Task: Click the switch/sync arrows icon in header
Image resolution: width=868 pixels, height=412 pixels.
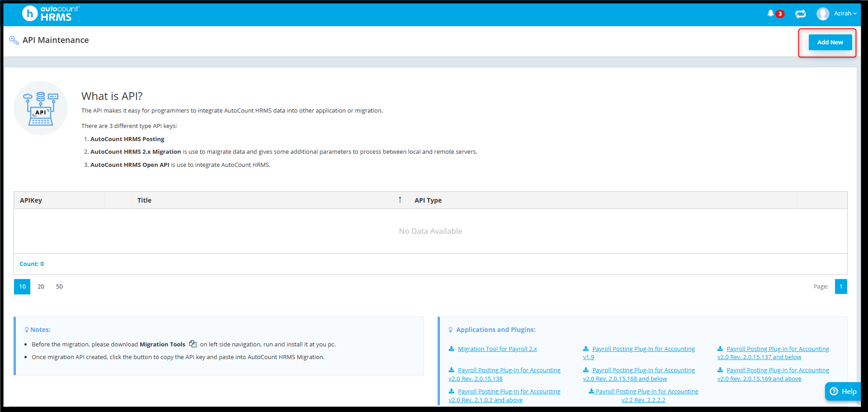Action: click(x=801, y=14)
